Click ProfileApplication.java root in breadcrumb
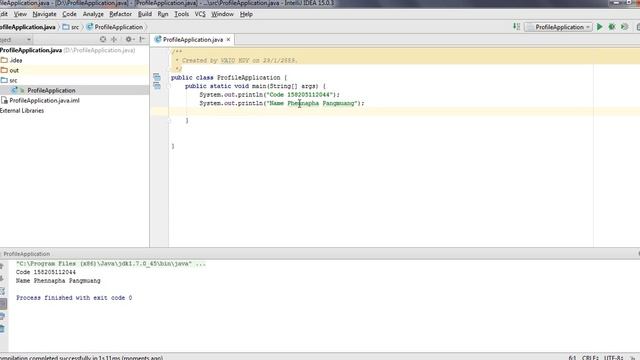640x360 pixels. coord(27,27)
